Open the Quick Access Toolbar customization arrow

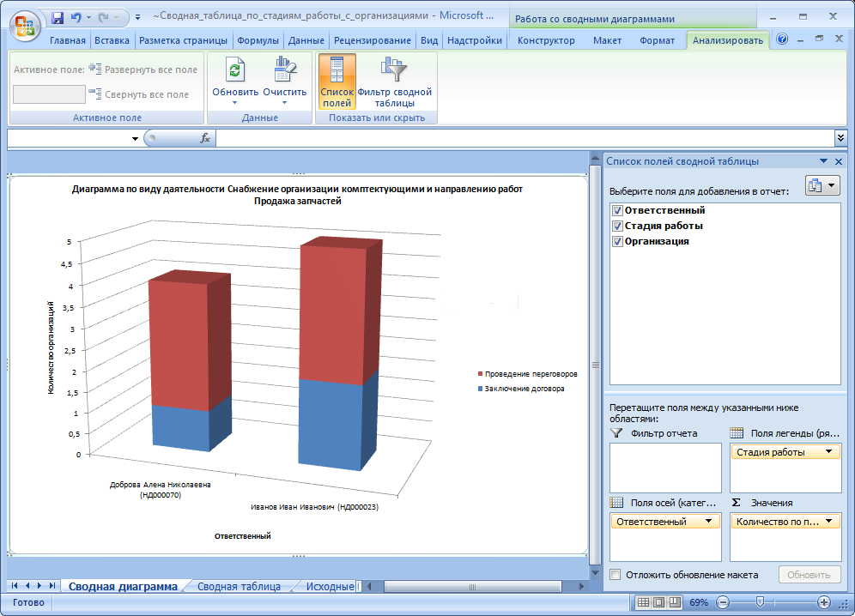137,18
